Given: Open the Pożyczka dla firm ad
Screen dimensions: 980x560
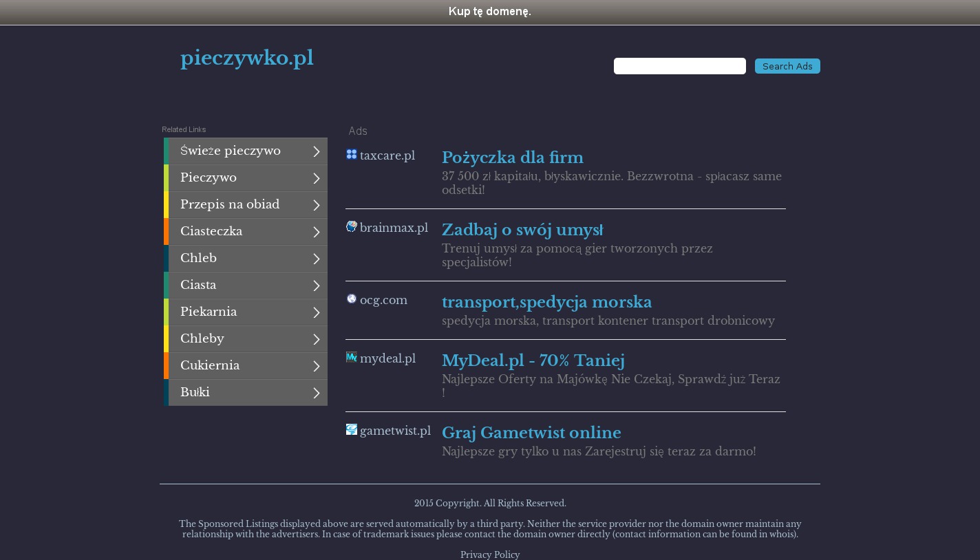Looking at the screenshot, I should click(x=512, y=158).
